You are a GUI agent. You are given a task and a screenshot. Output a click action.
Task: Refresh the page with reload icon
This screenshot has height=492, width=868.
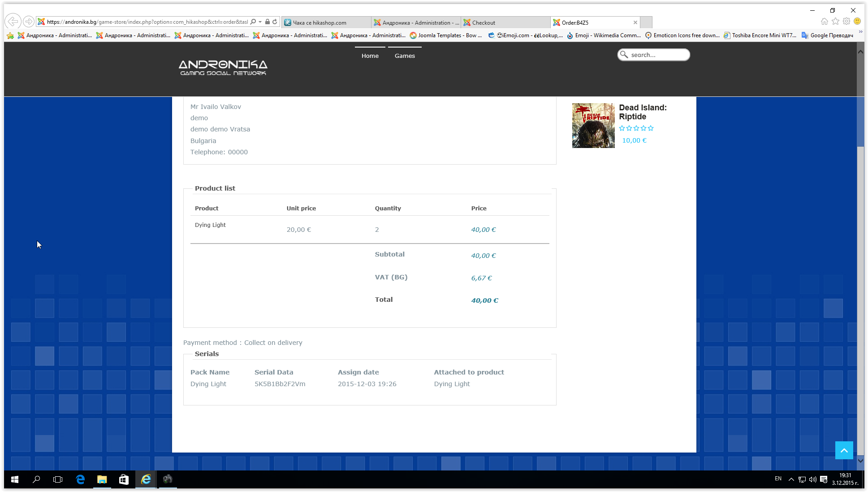275,22
